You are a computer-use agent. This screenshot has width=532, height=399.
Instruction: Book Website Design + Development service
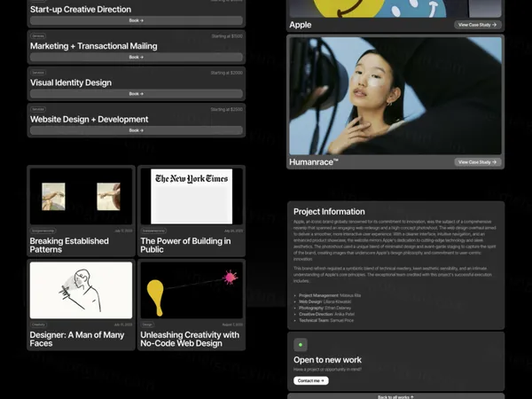coord(136,130)
